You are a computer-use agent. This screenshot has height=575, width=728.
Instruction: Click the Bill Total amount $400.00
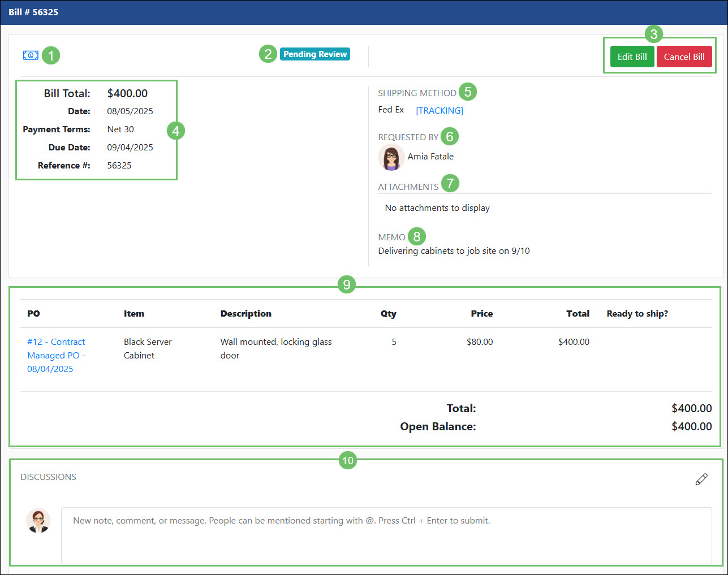127,93
